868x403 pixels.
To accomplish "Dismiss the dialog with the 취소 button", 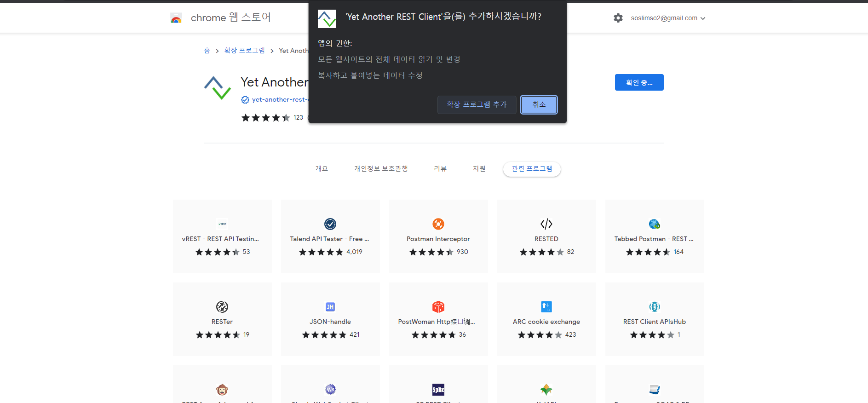I will pyautogui.click(x=539, y=104).
